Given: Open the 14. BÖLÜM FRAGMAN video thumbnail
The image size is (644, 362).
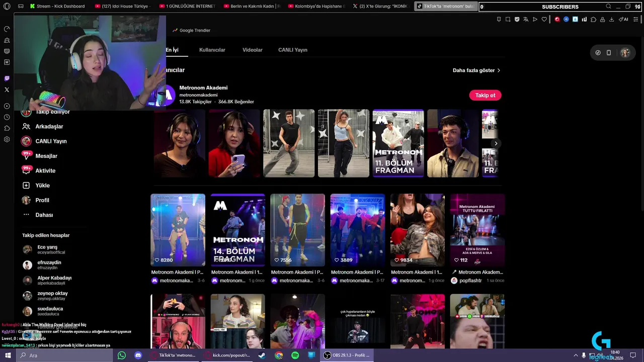Looking at the screenshot, I should tap(237, 230).
